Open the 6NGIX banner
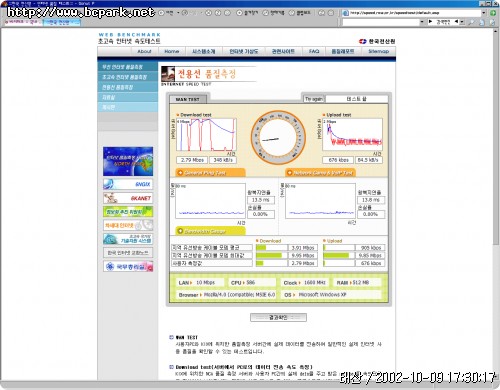Viewport: 500px width, 390px height. pos(128,184)
